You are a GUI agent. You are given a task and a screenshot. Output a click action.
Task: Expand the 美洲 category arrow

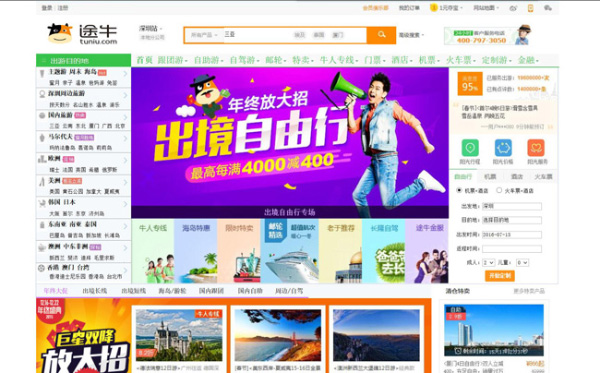pos(126,182)
